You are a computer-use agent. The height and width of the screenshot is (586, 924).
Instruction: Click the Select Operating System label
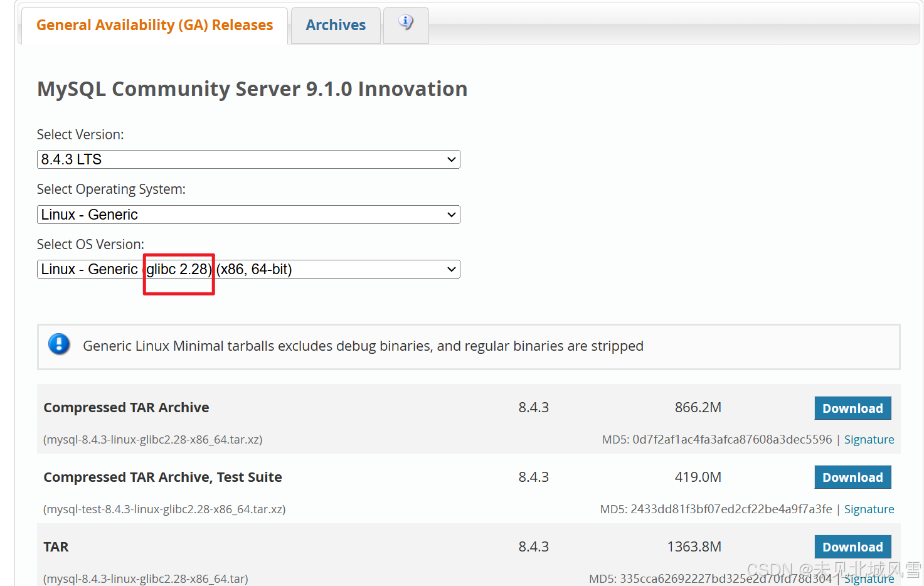[x=111, y=189]
